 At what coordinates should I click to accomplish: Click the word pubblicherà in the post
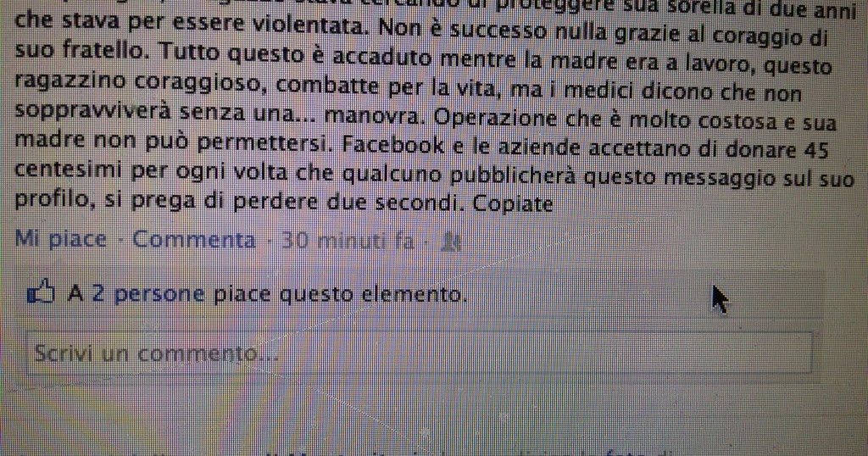[x=513, y=176]
